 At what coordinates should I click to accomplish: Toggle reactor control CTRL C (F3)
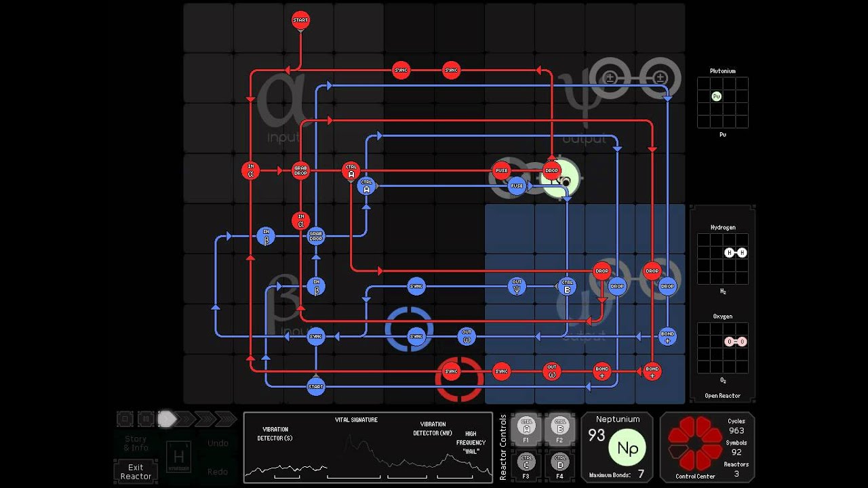[526, 464]
